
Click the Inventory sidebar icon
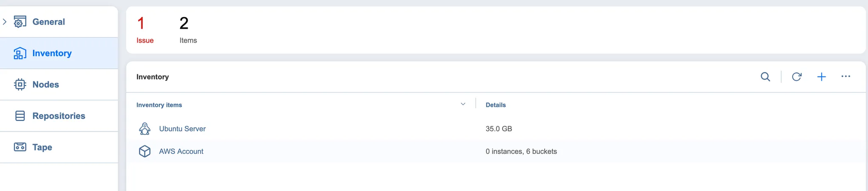(20, 53)
